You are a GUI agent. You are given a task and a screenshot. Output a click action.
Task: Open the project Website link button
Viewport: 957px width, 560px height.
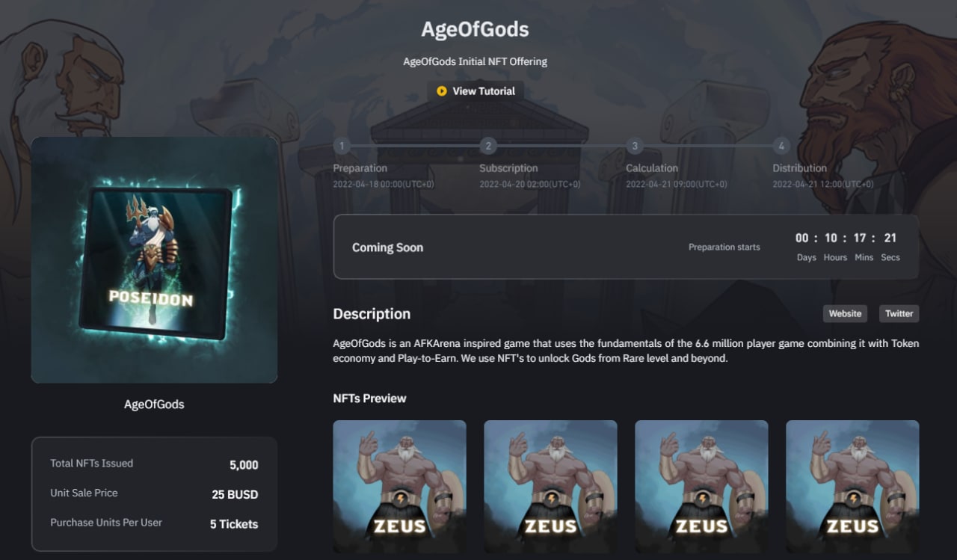click(845, 313)
